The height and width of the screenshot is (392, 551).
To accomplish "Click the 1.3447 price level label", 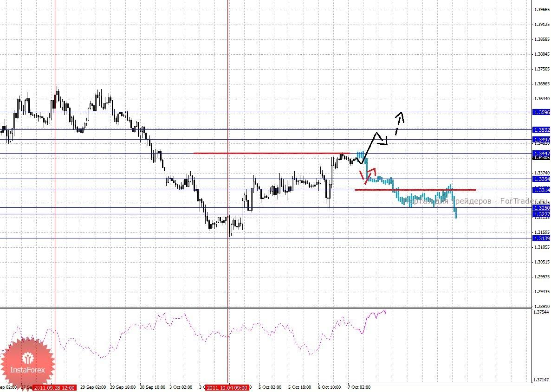I will (542, 154).
